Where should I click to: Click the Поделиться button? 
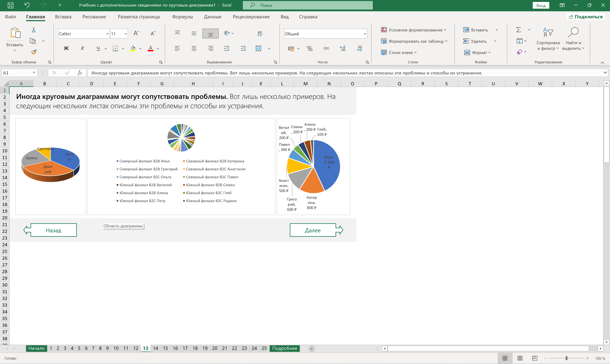tap(586, 17)
